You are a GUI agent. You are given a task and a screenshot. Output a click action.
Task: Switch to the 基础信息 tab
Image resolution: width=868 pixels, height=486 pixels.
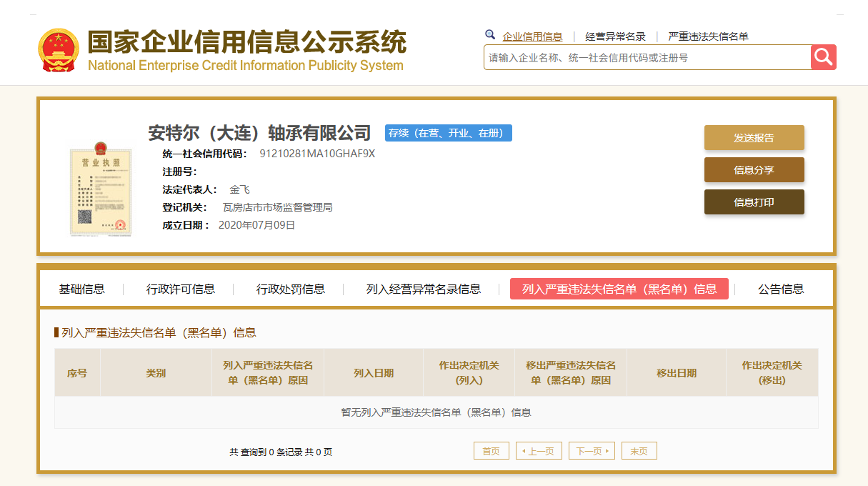(x=81, y=289)
